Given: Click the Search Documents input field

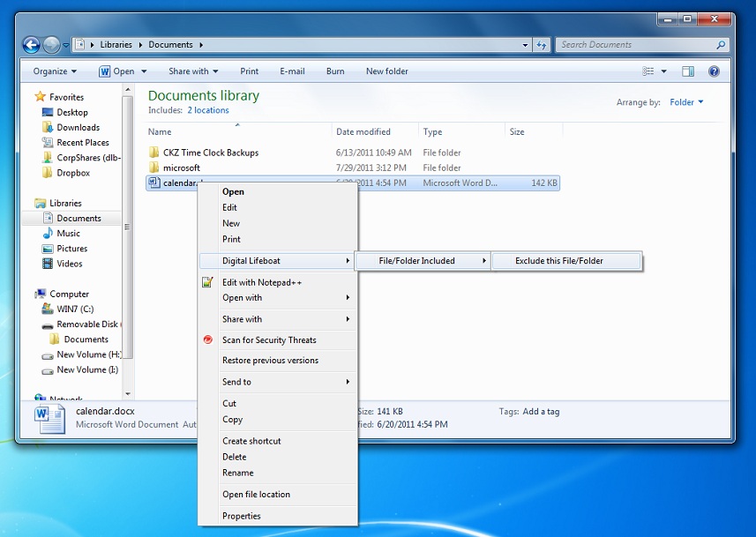Looking at the screenshot, I should [x=635, y=45].
